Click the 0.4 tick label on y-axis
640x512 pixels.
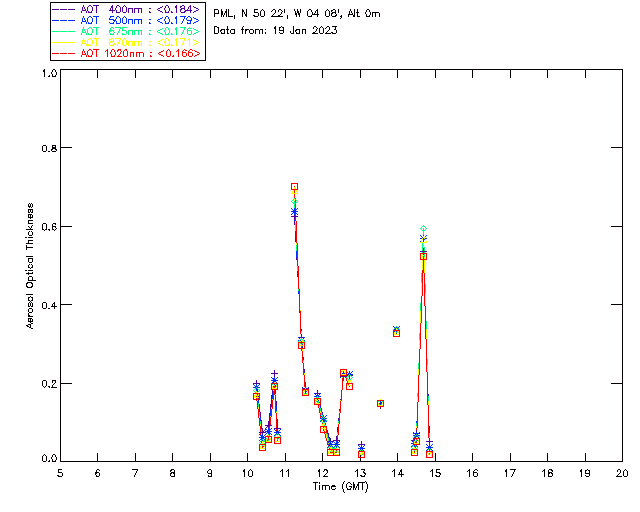tap(48, 305)
